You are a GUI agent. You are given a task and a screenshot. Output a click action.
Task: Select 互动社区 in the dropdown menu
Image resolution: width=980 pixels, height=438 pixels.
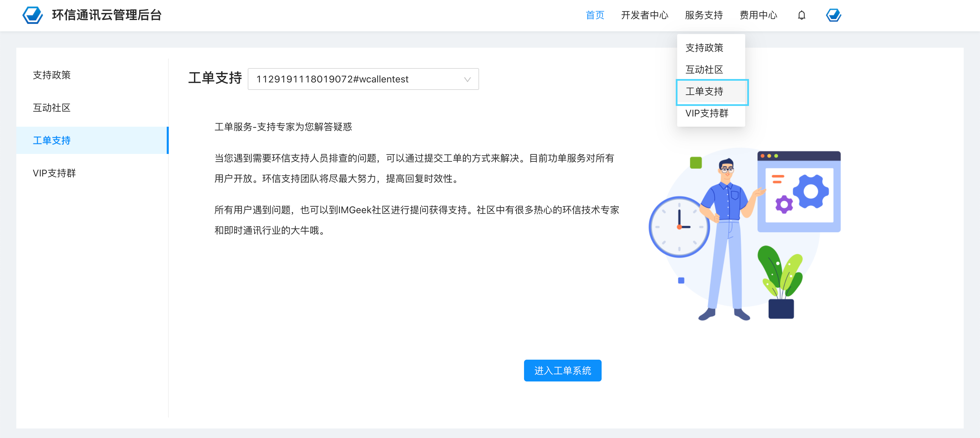click(x=710, y=70)
